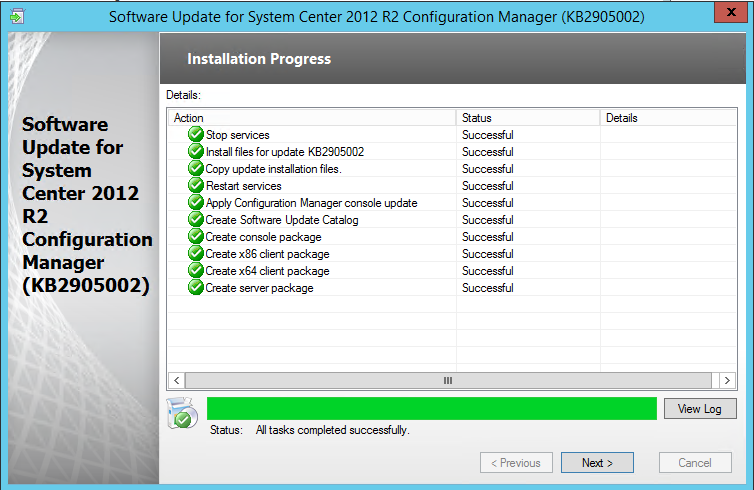
Task: Click Successful status for Stop services
Action: pyautogui.click(x=488, y=135)
